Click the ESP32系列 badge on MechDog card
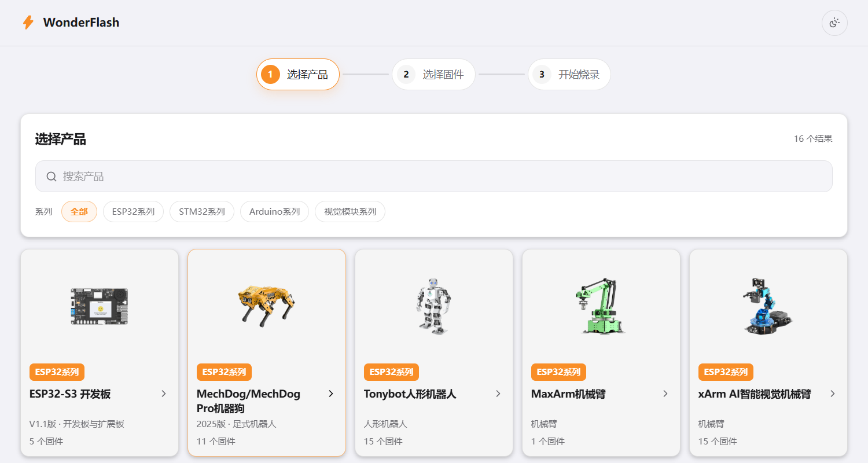Image resolution: width=868 pixels, height=463 pixels. point(224,372)
